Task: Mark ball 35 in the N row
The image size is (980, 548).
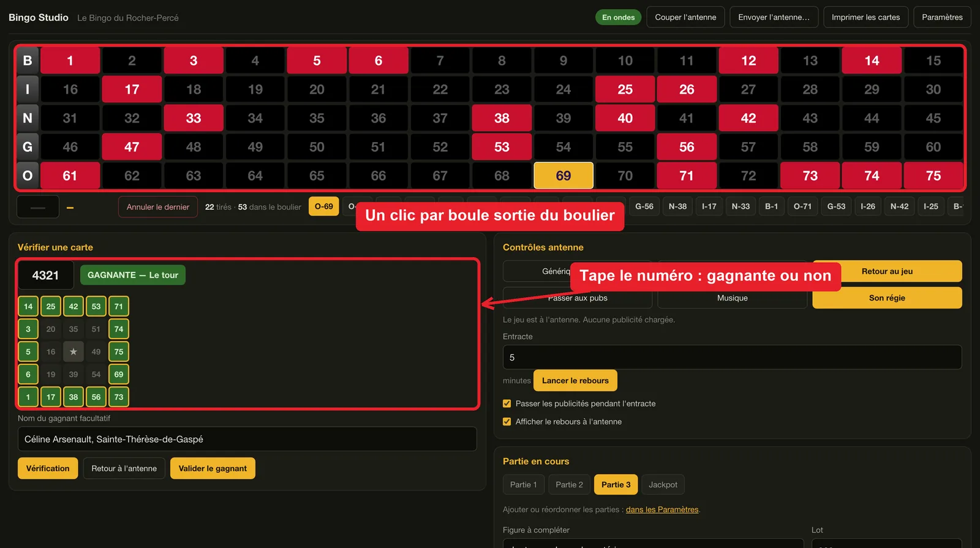Action: pos(317,118)
